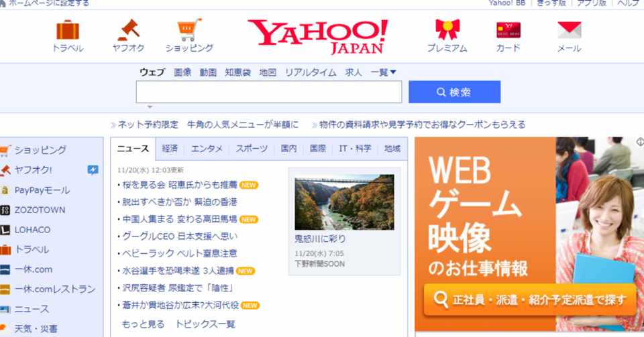The image size is (644, 337).
Task: Open ZOZOTOWN icon in left sidebar
Action: (x=5, y=210)
